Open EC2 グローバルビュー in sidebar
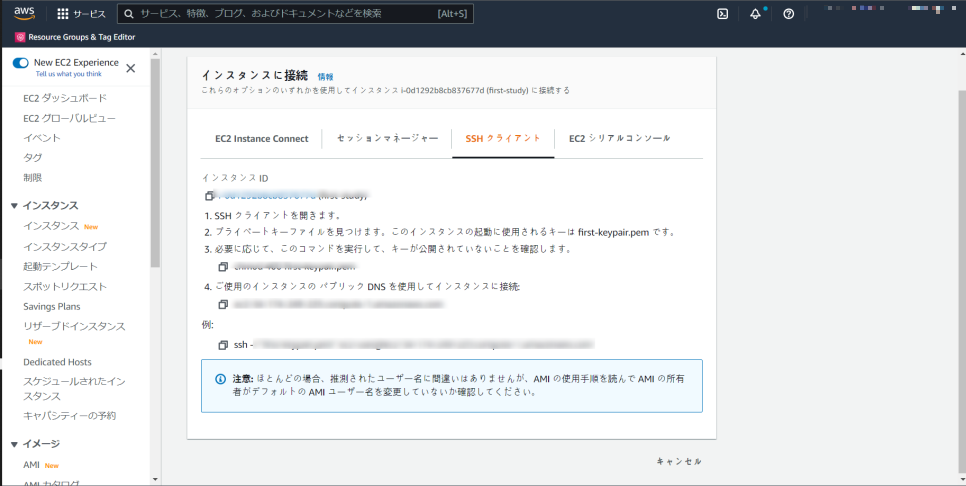 [x=69, y=118]
